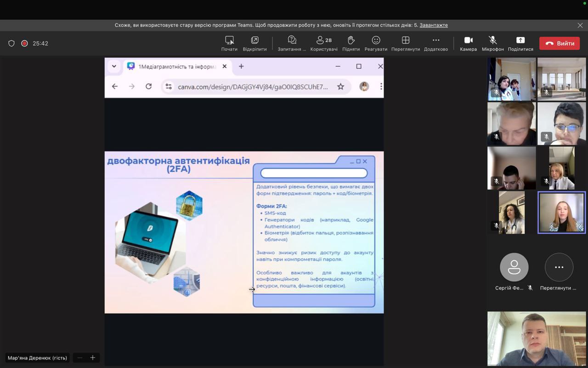Viewport: 588px width, 368px height.
Task: Select the 1Медіаграмотність browser tab
Action: pos(177,67)
